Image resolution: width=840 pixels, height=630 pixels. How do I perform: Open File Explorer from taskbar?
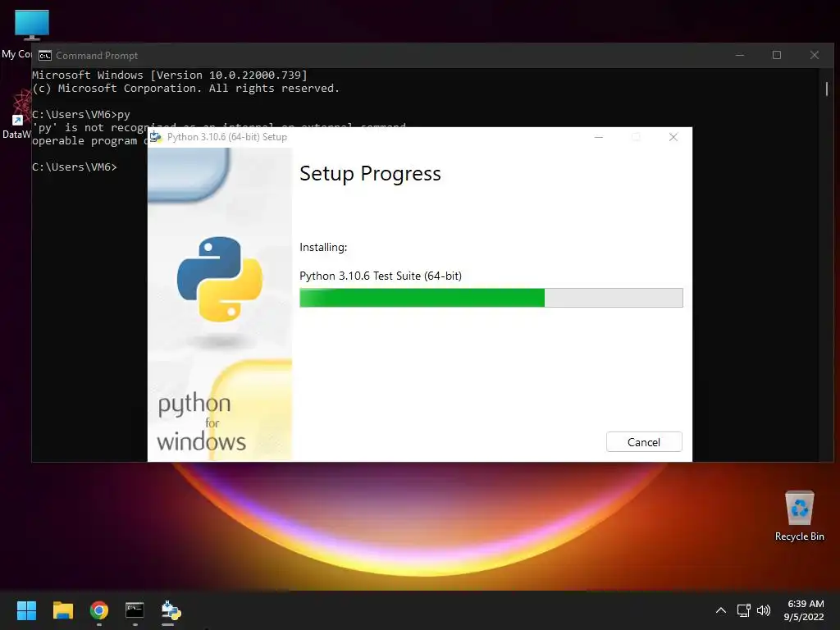pos(62,610)
